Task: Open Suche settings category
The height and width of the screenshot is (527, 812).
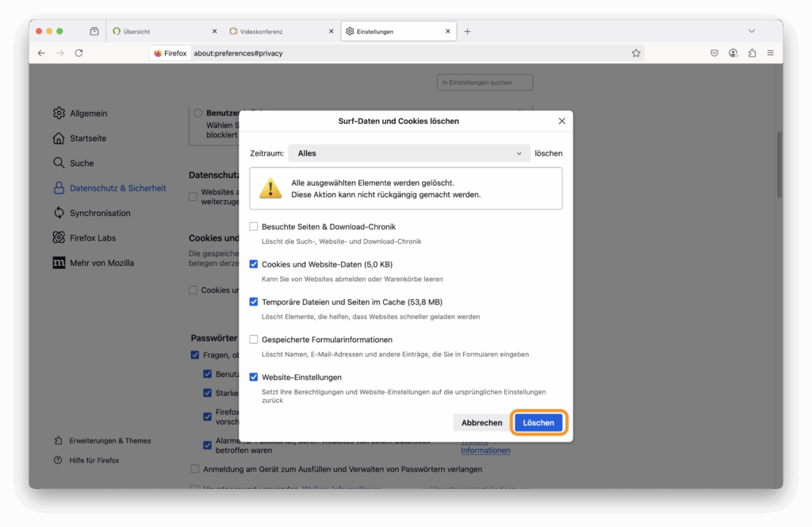Action: point(74,163)
